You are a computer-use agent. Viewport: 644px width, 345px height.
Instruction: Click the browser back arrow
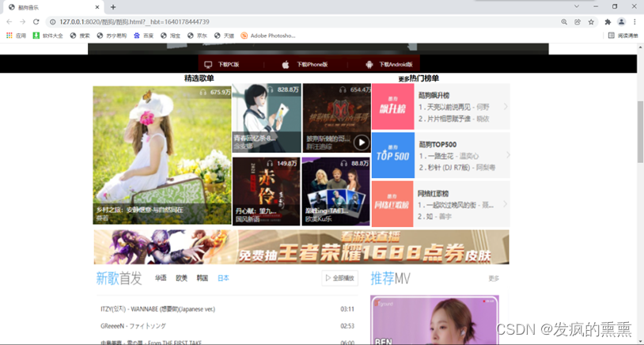(9, 22)
